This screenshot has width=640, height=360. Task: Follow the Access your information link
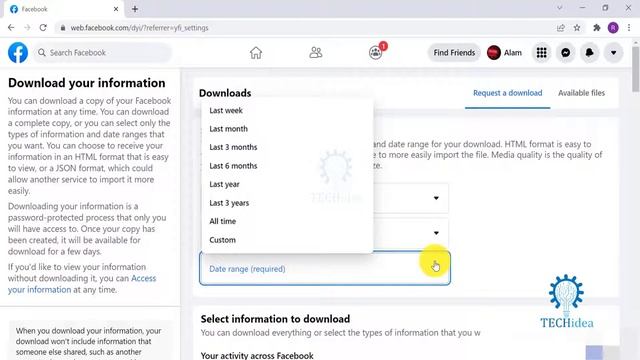(82, 284)
